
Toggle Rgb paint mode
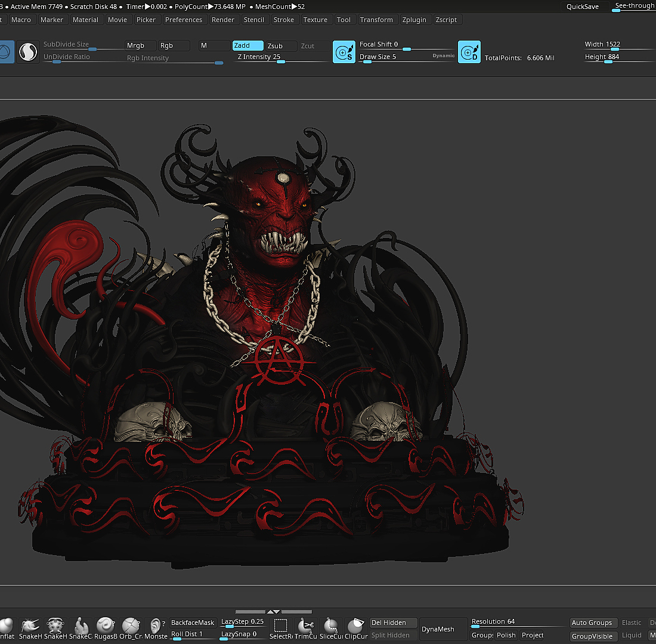click(174, 45)
